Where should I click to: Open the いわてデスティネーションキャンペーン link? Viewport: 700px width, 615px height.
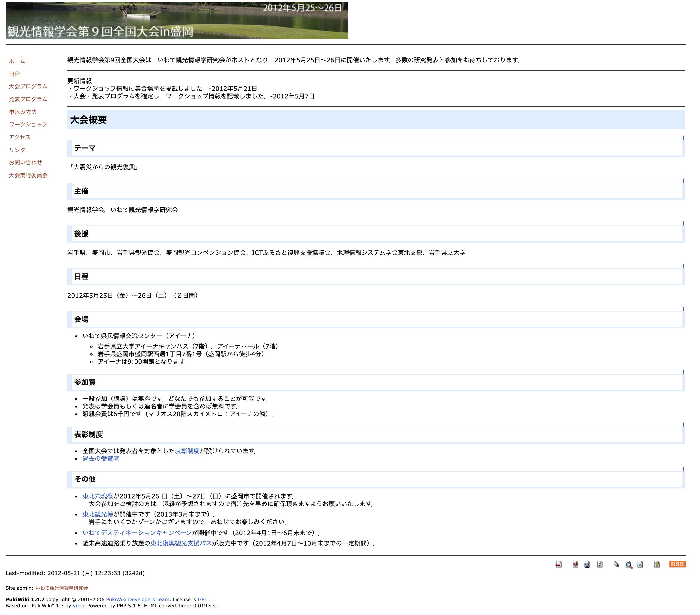137,533
